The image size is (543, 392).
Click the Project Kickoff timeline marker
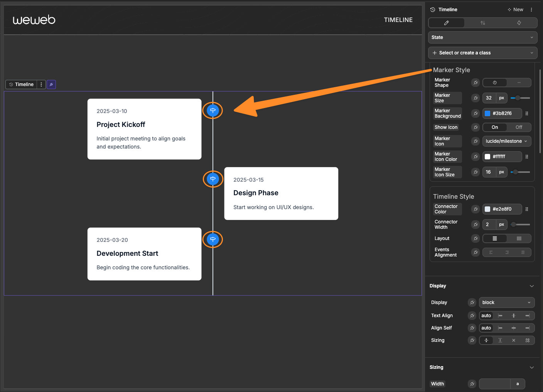point(212,110)
